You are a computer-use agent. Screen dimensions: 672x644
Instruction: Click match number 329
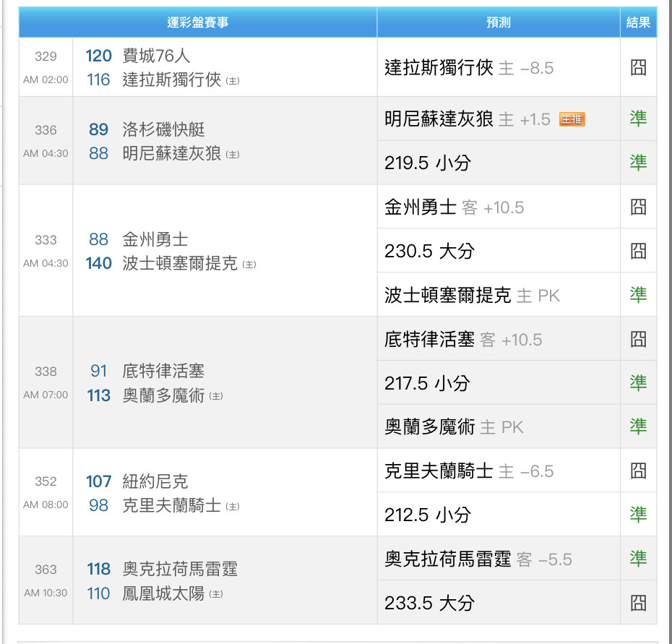tap(46, 56)
